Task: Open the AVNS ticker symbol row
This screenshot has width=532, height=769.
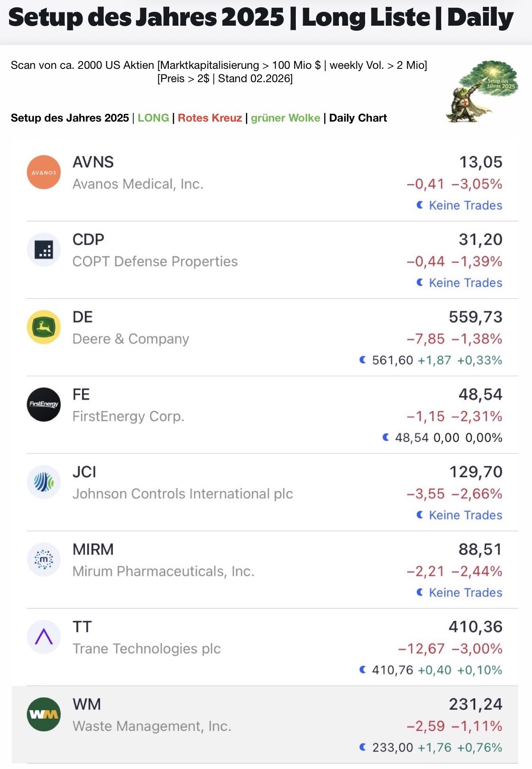Action: [93, 162]
